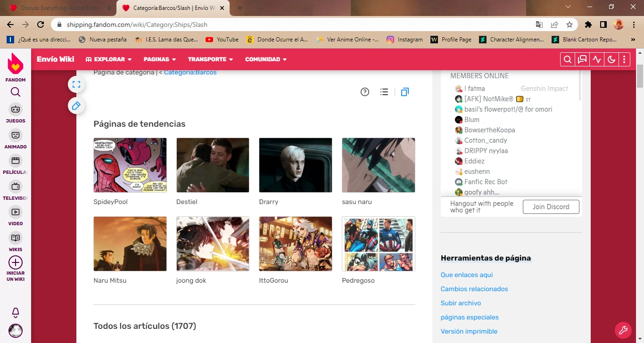Click the pencil edit icon
Image resolution: width=644 pixels, height=343 pixels.
point(76,106)
